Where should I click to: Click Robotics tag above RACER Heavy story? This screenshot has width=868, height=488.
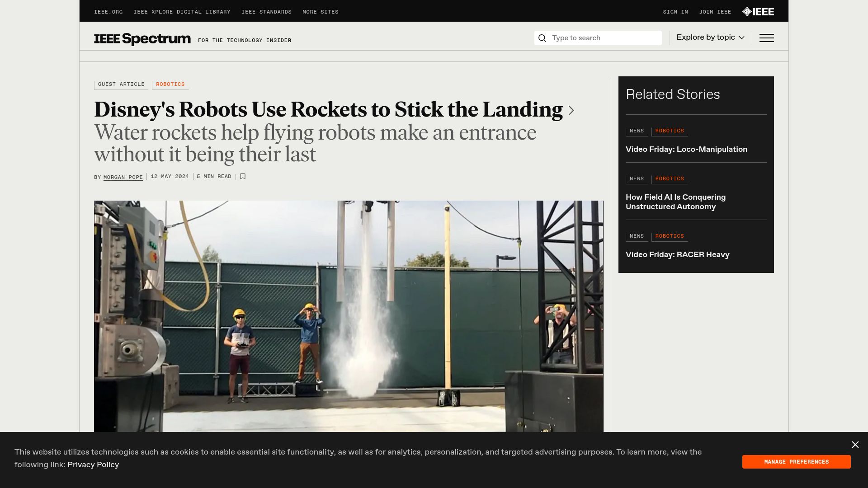pyautogui.click(x=670, y=236)
